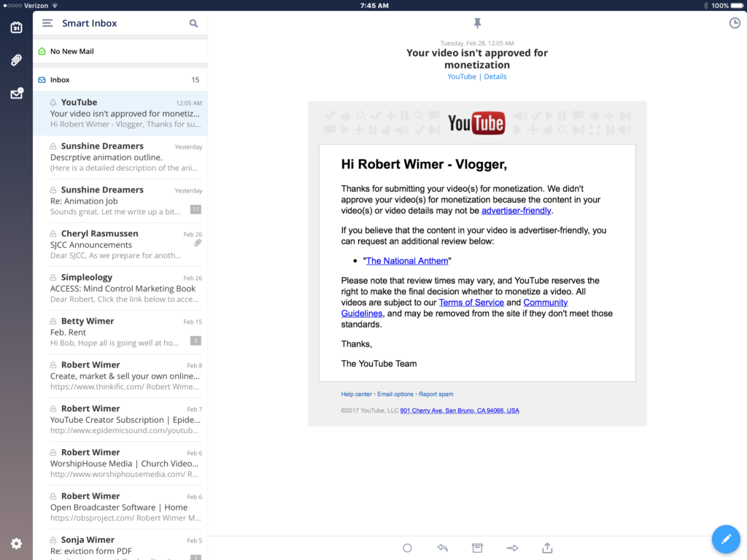Open YouTube monetization email in list
The width and height of the screenshot is (747, 560).
(120, 113)
